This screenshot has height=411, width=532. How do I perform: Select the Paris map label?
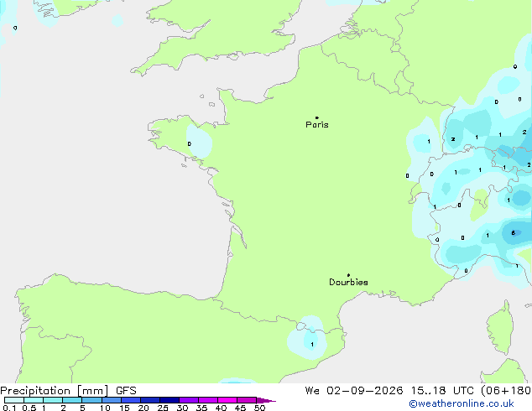(x=317, y=125)
